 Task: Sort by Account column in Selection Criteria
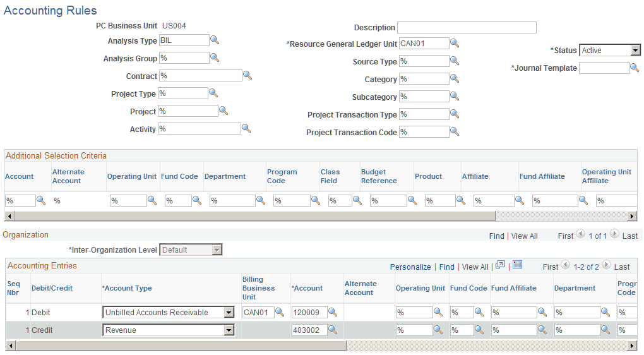coord(20,176)
